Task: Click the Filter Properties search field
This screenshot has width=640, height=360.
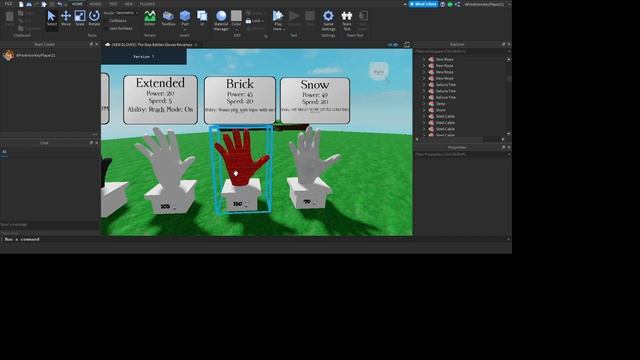Action: coord(460,154)
